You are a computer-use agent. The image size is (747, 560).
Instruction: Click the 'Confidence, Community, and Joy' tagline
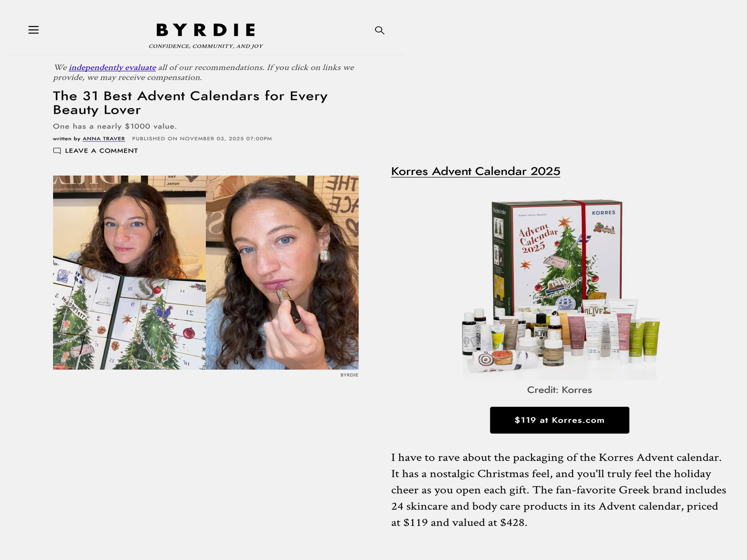coord(206,46)
